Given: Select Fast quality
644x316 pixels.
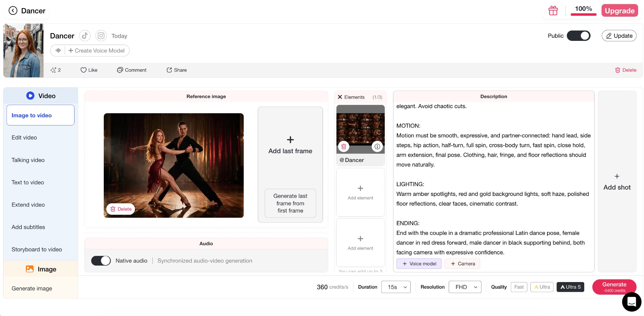Looking at the screenshot, I should [x=519, y=287].
